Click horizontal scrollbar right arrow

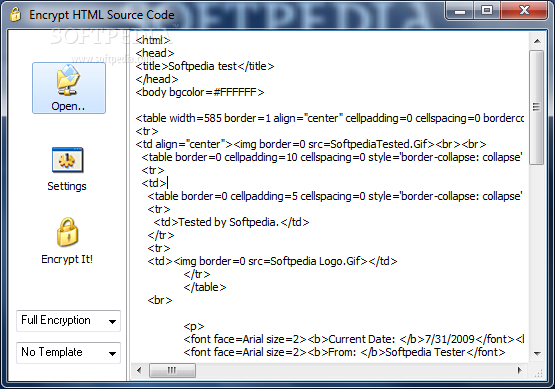click(x=519, y=371)
